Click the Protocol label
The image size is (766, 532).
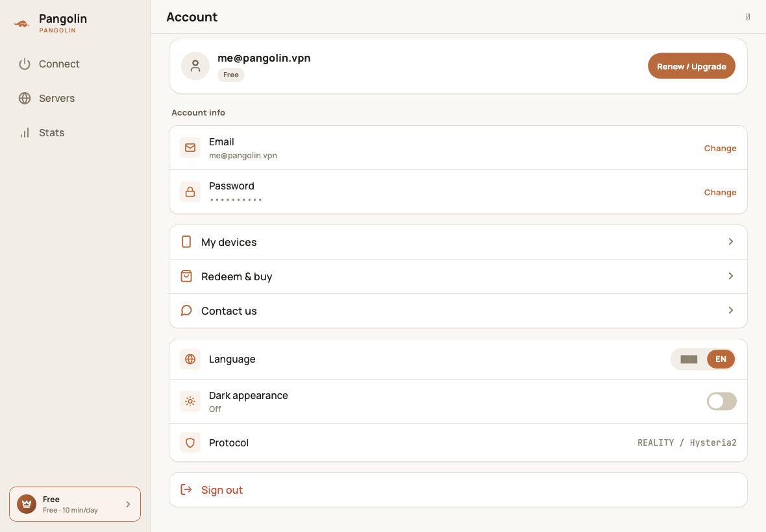[229, 442]
